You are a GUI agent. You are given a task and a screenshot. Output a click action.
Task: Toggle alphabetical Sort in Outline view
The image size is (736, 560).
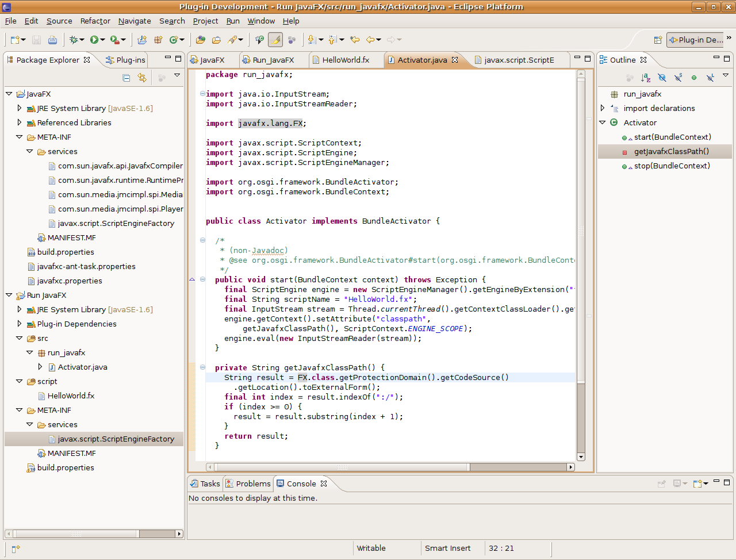646,78
